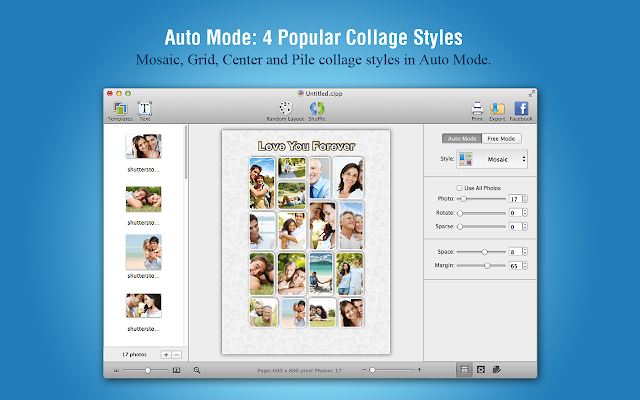Select Auto Mode

pyautogui.click(x=462, y=139)
